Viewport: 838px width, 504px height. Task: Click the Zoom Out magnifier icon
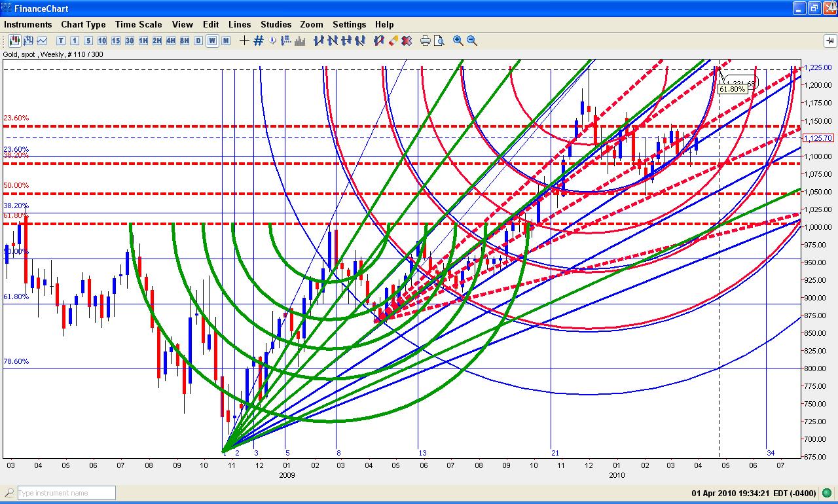click(471, 41)
